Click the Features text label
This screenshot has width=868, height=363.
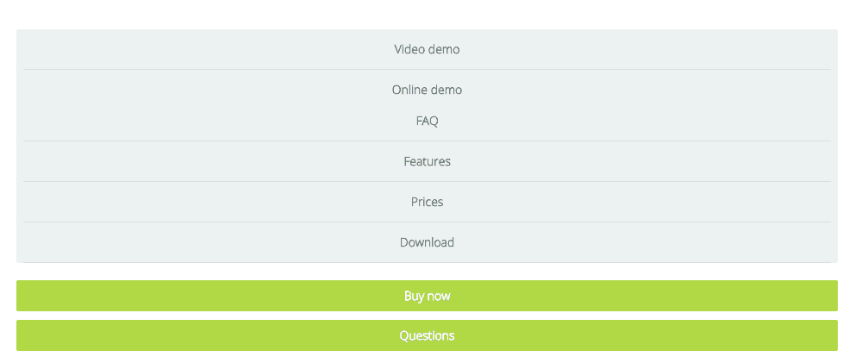[x=427, y=161]
